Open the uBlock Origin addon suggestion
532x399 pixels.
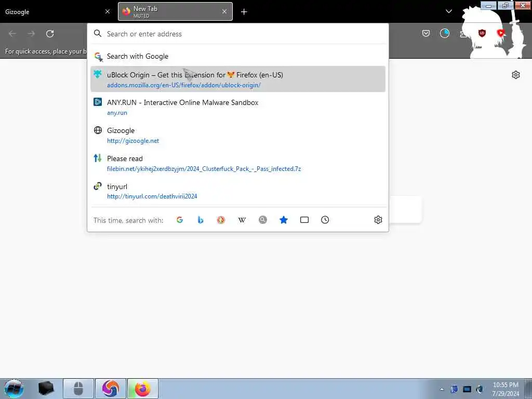(x=238, y=79)
